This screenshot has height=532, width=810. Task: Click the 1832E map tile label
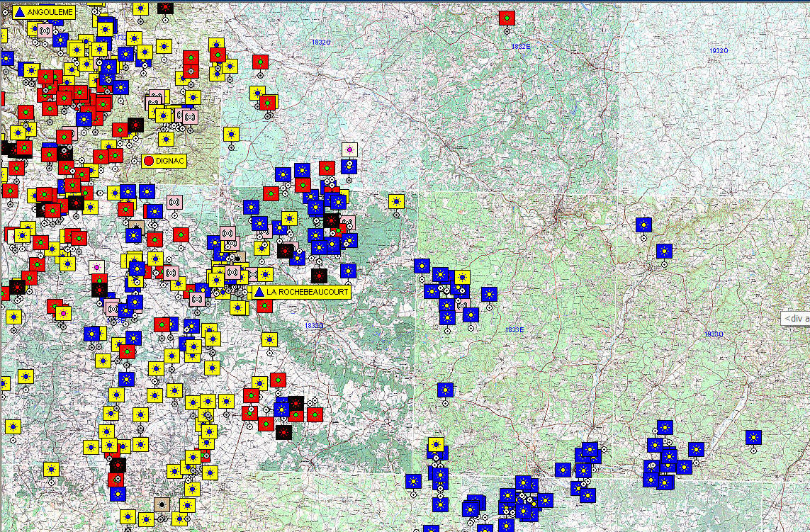[520, 46]
